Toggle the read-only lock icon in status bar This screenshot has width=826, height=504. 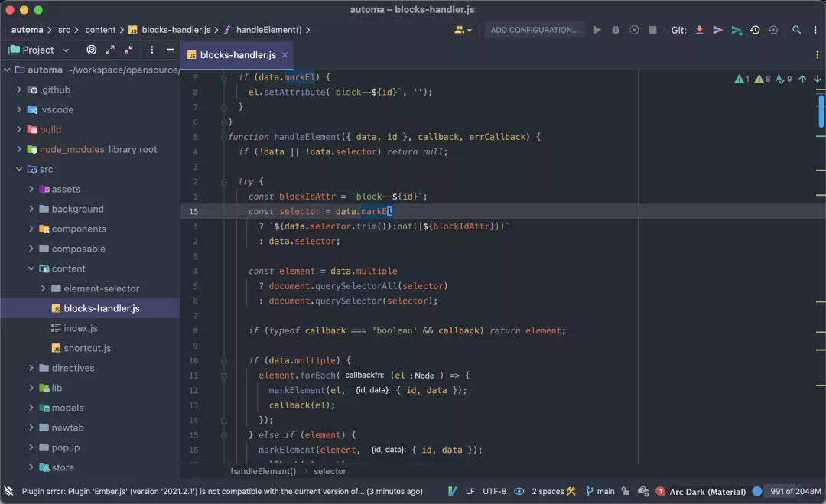pyautogui.click(x=625, y=491)
